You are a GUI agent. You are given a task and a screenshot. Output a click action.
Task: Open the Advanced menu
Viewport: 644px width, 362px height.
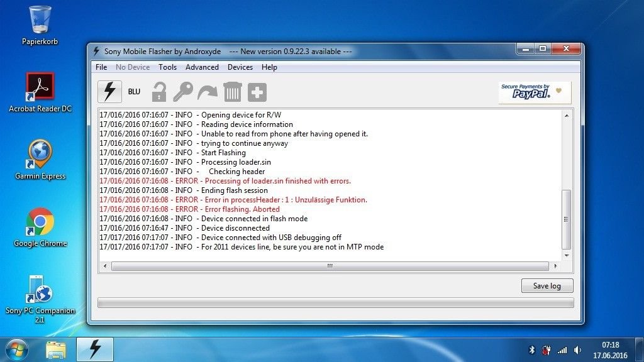(202, 67)
